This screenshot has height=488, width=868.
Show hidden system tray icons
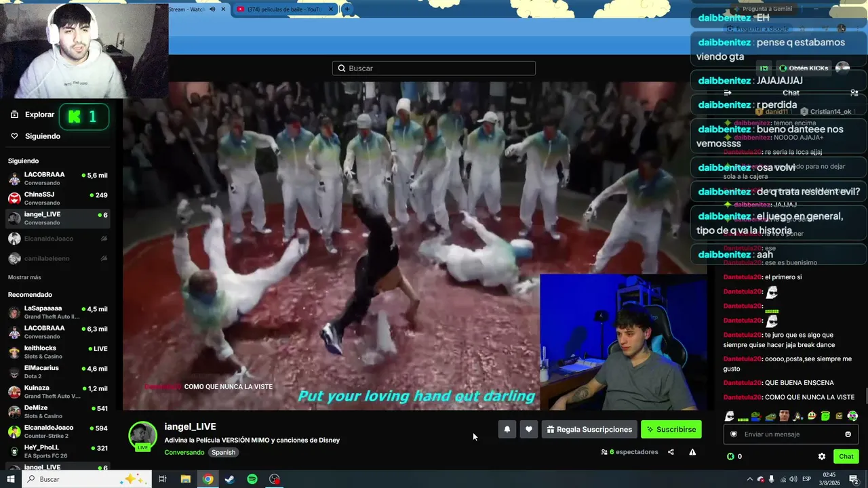coord(749,479)
